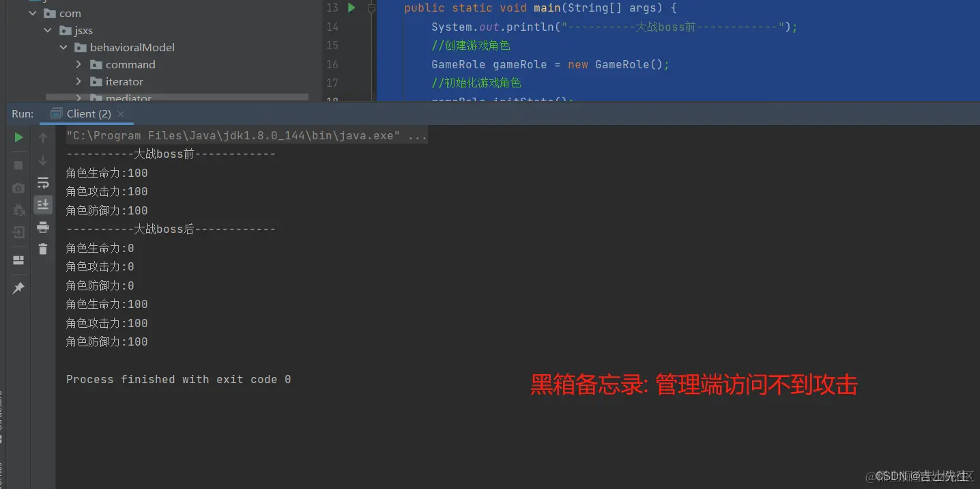Close the Client (2) run tab
The width and height of the screenshot is (980, 489).
121,113
